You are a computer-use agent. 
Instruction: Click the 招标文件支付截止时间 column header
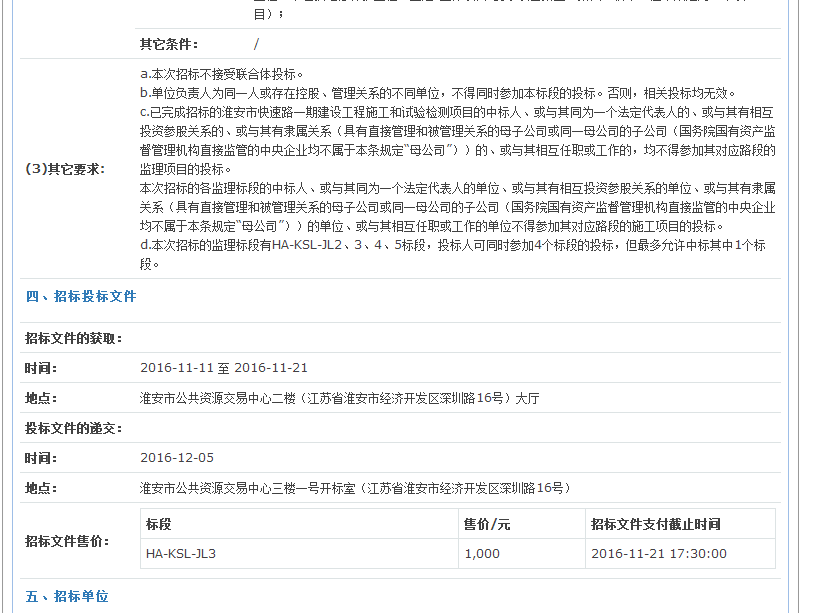click(x=655, y=524)
